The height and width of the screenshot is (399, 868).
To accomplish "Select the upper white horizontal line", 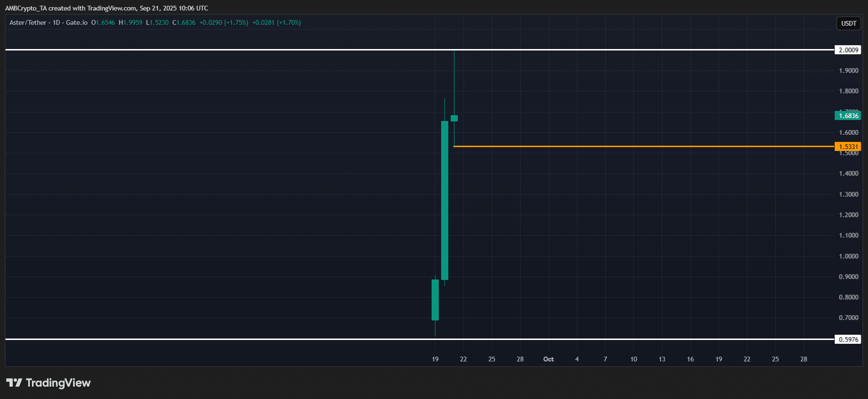I will pyautogui.click(x=238, y=50).
